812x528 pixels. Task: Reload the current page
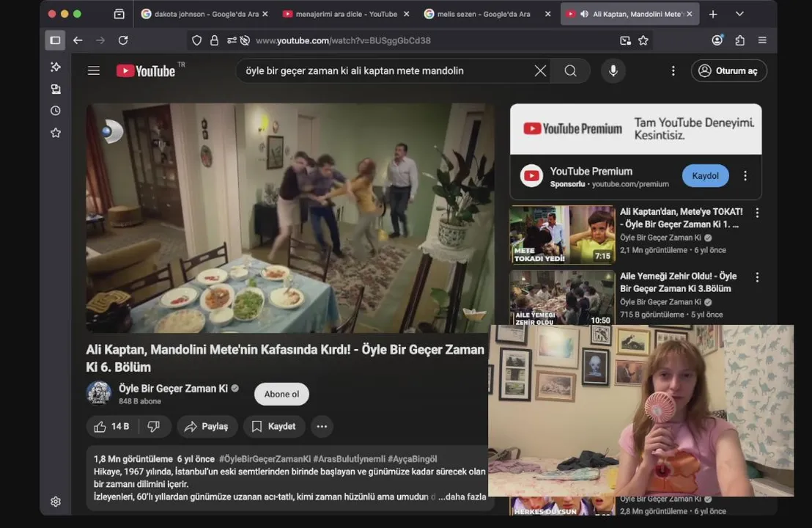click(122, 40)
